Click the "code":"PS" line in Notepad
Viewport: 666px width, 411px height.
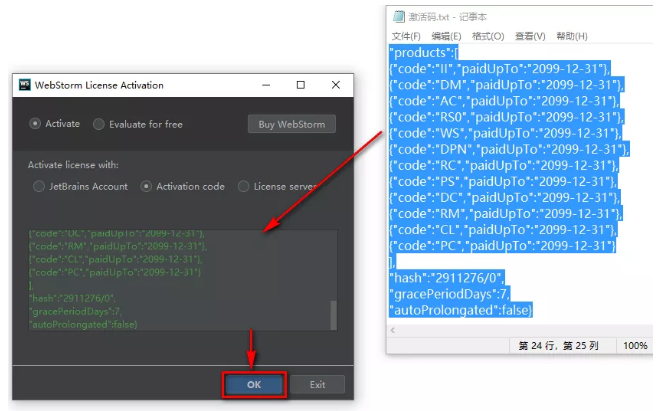503,182
